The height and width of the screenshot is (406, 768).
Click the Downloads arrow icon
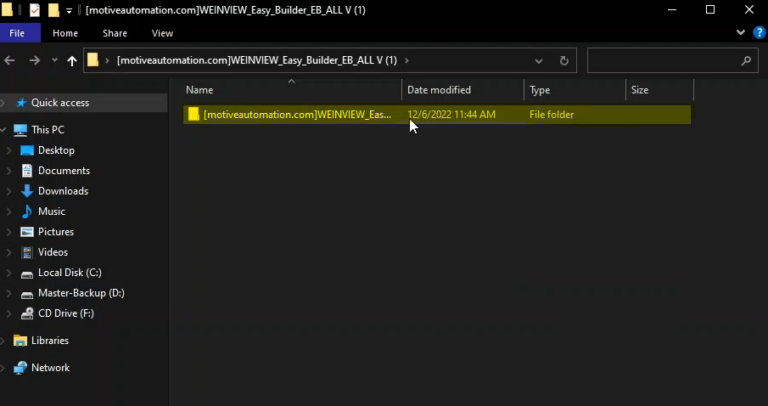(27, 191)
